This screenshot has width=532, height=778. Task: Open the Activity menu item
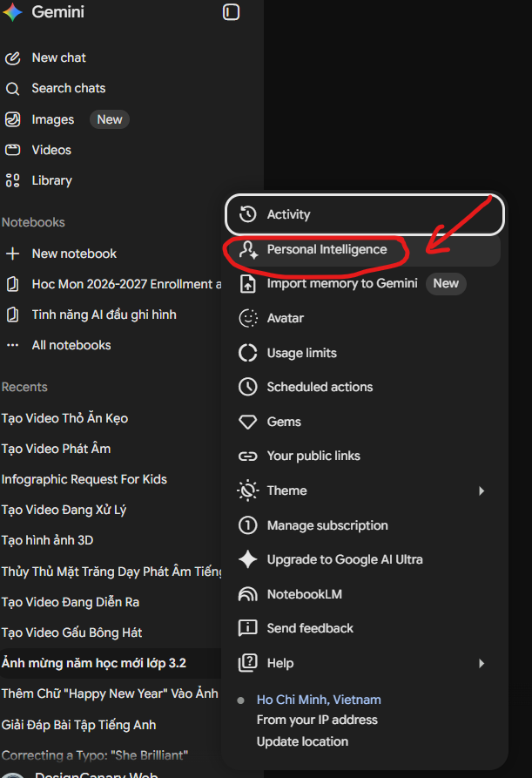tap(365, 214)
